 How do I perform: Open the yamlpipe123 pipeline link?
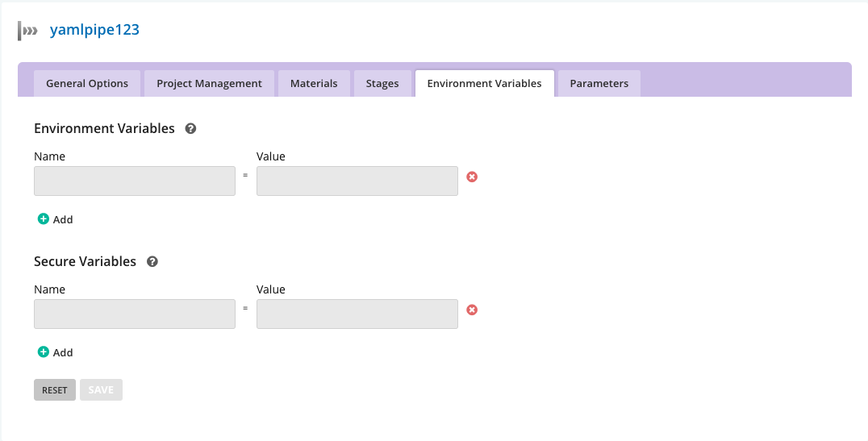pos(94,31)
